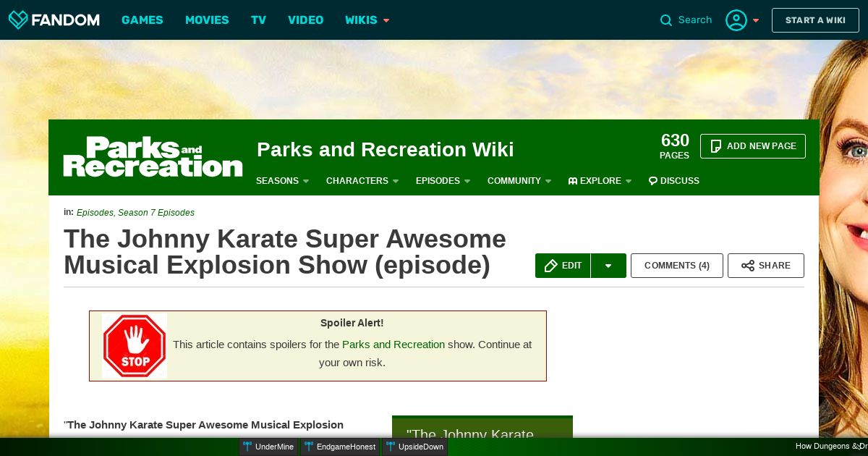The height and width of the screenshot is (456, 868).
Task: Open the Season 7 Episodes category link
Action: coord(156,213)
